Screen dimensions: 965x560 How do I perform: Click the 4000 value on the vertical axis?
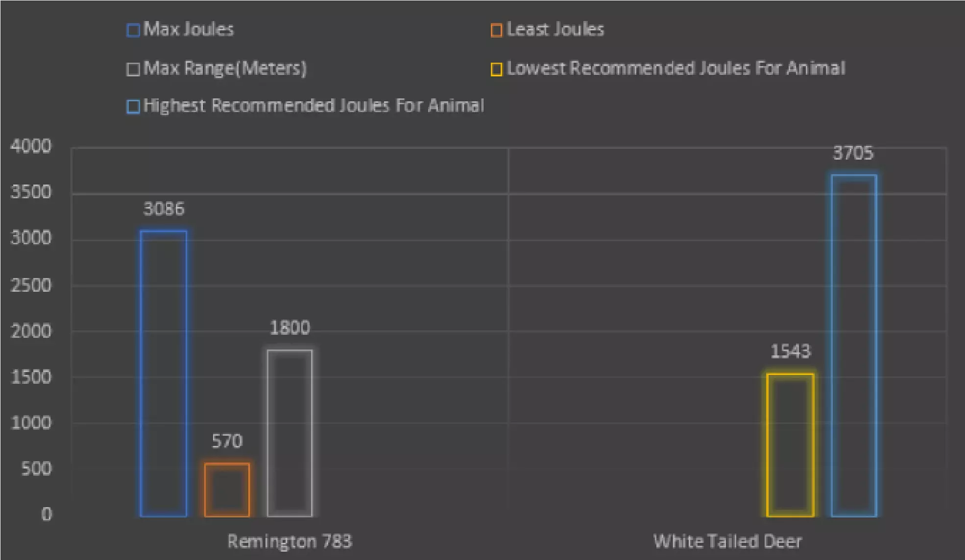pos(31,146)
